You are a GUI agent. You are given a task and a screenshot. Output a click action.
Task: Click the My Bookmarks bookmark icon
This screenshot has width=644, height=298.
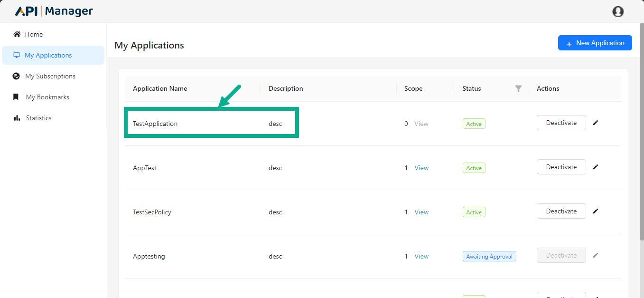coord(17,97)
